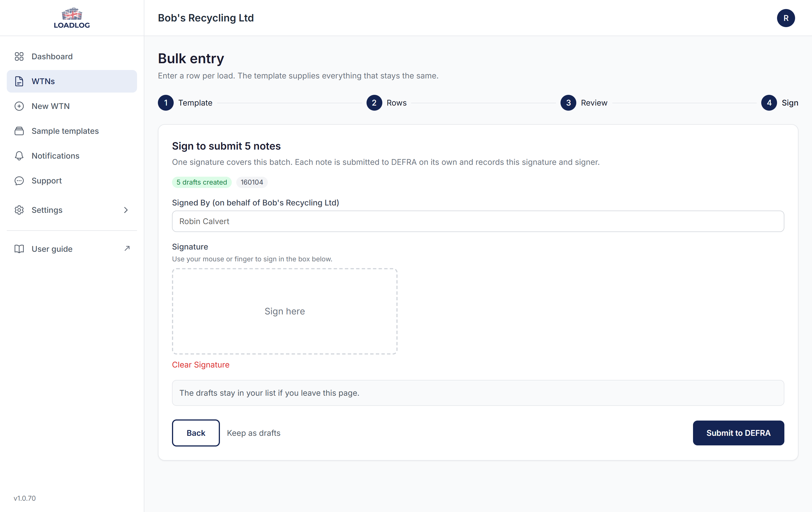Click the Submit to DEFRA button

pyautogui.click(x=738, y=433)
